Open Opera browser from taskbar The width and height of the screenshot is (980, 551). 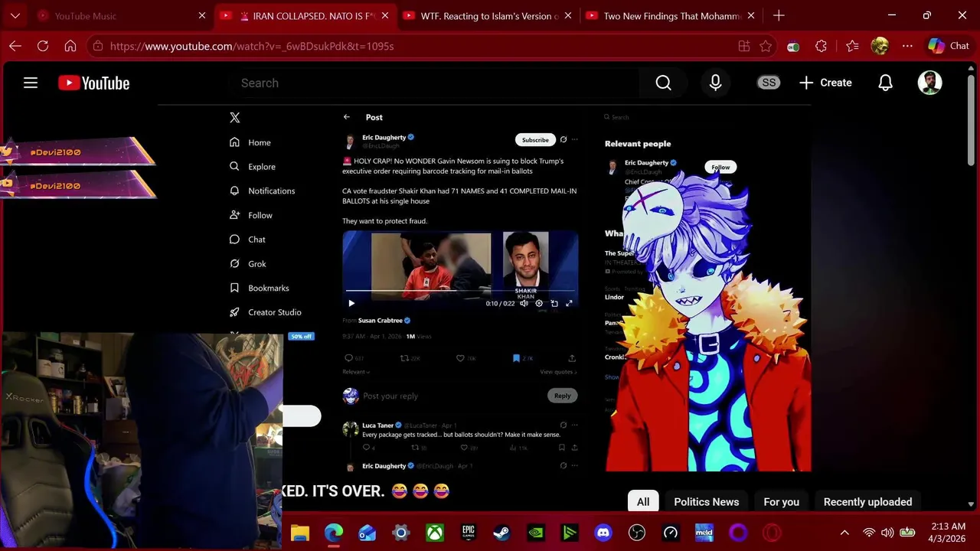point(771,533)
